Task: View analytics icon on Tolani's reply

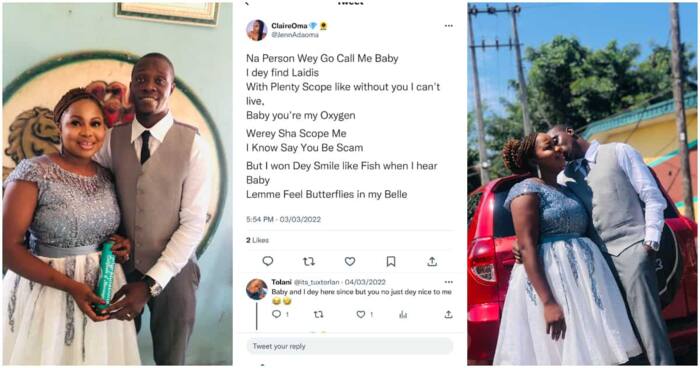Action: pos(403,315)
